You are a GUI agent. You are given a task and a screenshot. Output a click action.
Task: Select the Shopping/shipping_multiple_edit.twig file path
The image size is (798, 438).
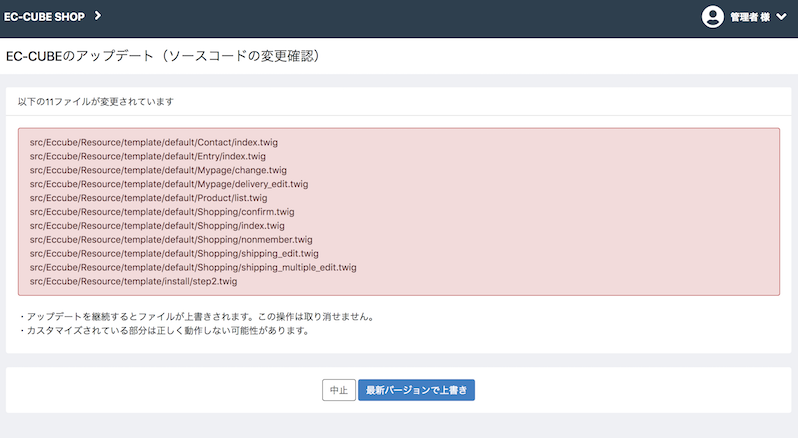click(x=193, y=267)
